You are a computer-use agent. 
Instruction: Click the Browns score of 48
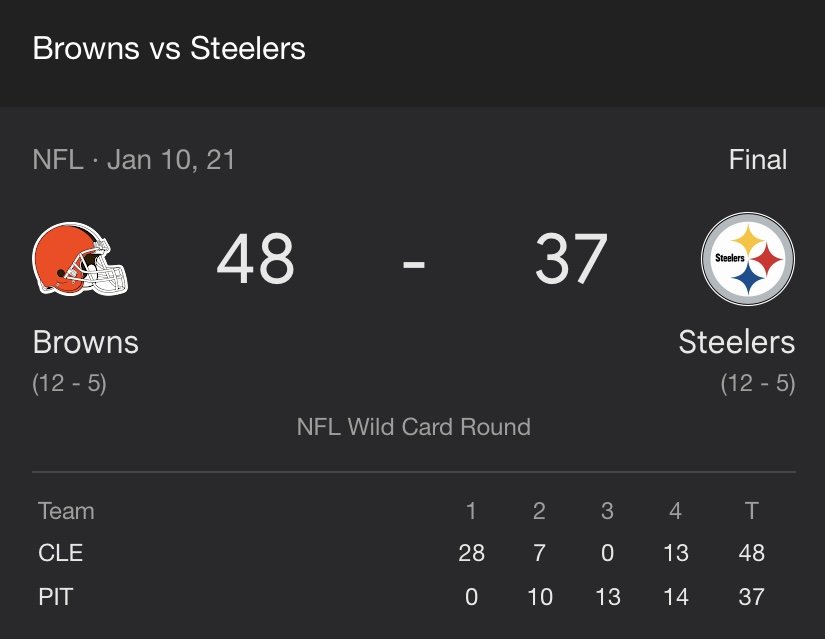tap(255, 259)
